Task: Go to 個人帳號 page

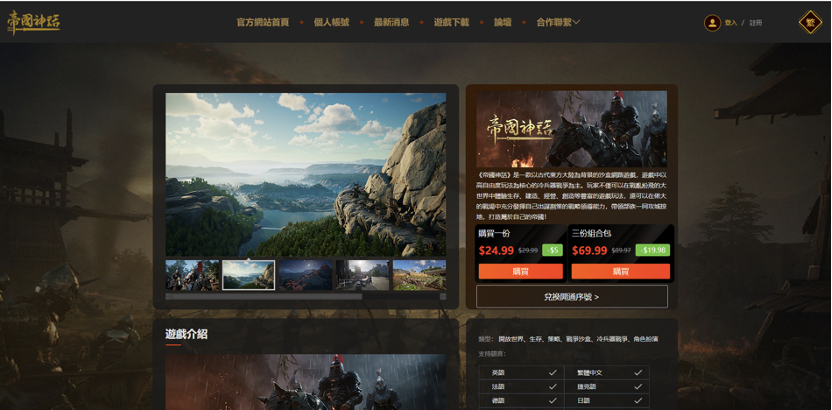Action: pos(331,22)
